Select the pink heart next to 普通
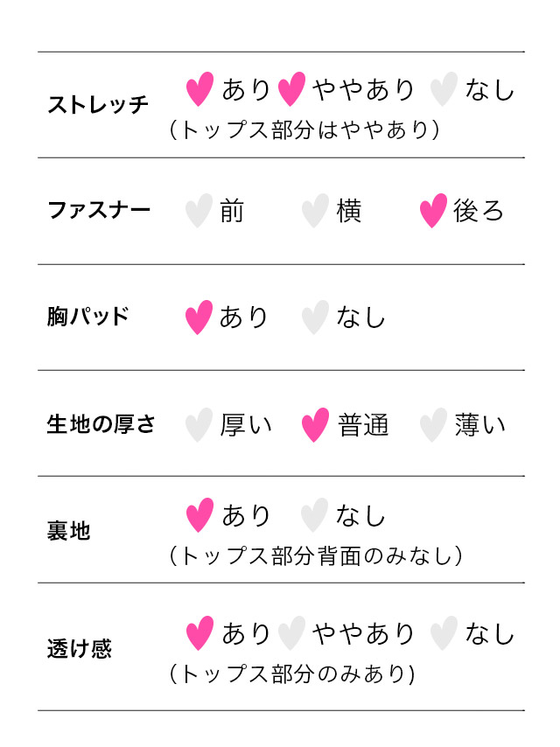Screen dimensions: 560x747 [315, 425]
